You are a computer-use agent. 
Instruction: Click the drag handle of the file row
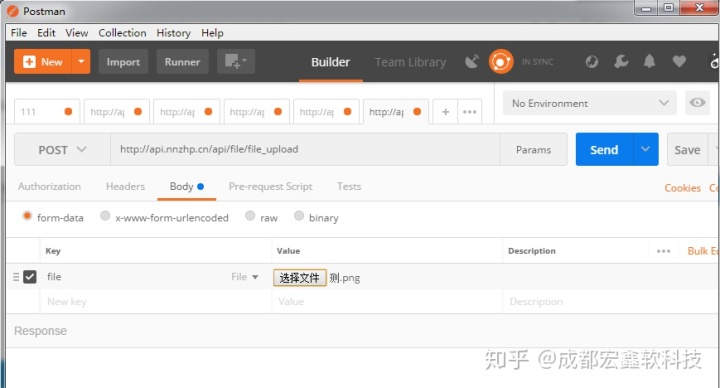point(16,277)
